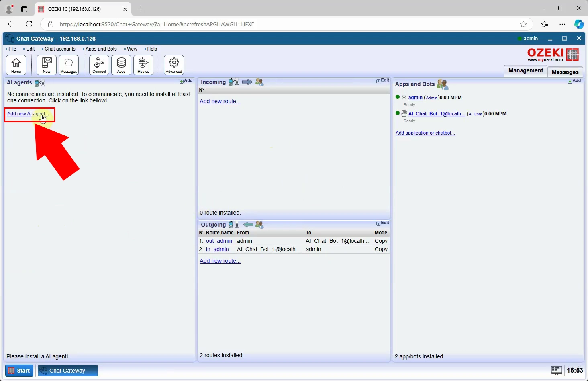Open the File menu
This screenshot has height=381, width=588.
pos(12,49)
